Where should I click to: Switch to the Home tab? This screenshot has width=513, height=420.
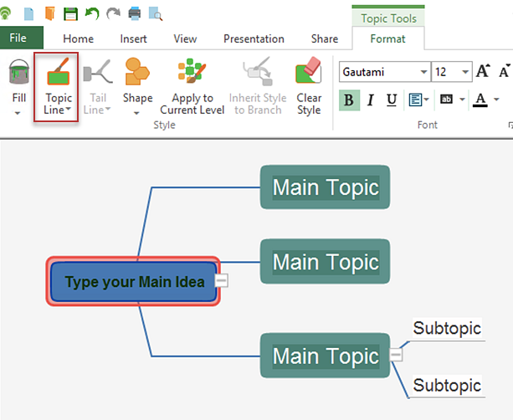tap(79, 38)
